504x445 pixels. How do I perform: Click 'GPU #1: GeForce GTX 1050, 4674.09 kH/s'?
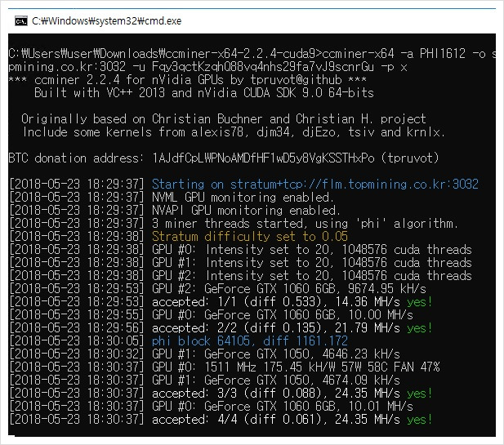click(x=276, y=380)
